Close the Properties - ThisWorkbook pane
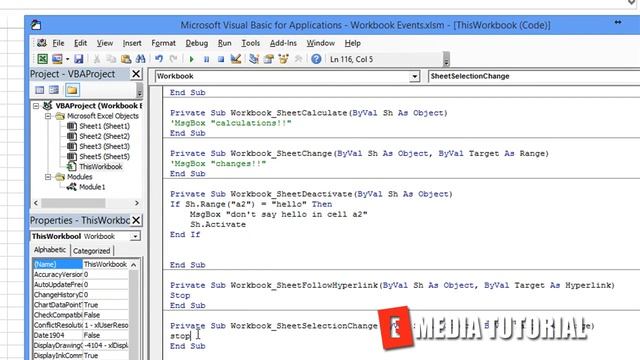 click(x=136, y=220)
